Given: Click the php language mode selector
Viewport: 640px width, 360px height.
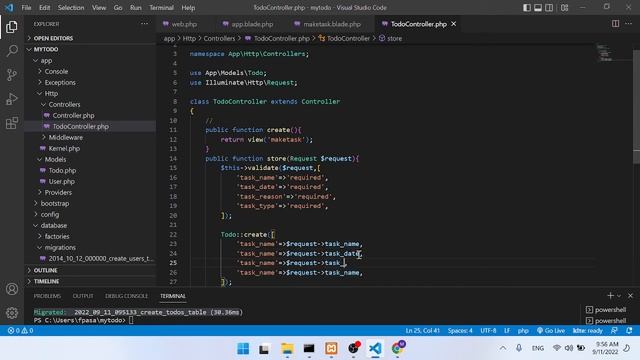Looking at the screenshot, I should click(523, 331).
